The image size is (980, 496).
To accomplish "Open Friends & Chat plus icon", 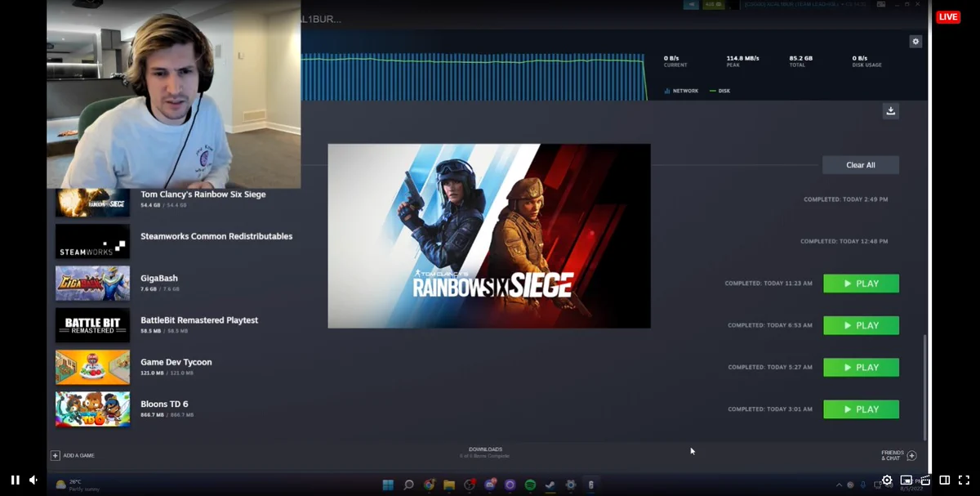I will coord(911,455).
